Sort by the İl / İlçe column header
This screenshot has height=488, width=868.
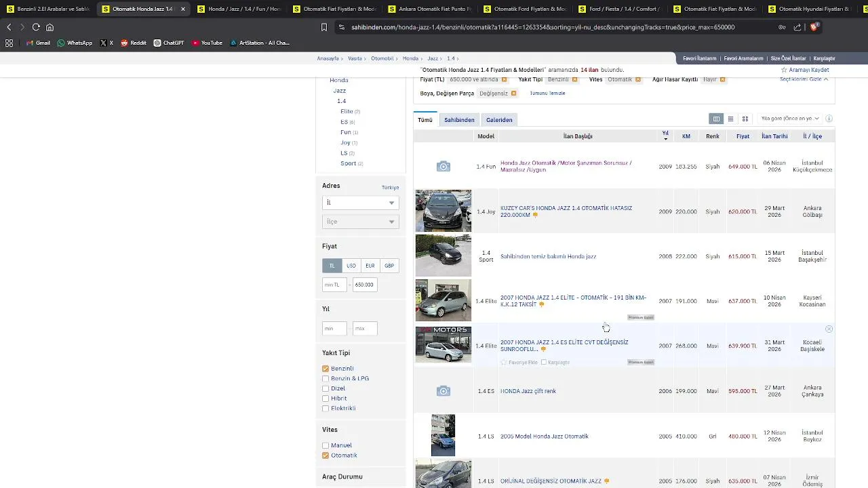pyautogui.click(x=812, y=136)
